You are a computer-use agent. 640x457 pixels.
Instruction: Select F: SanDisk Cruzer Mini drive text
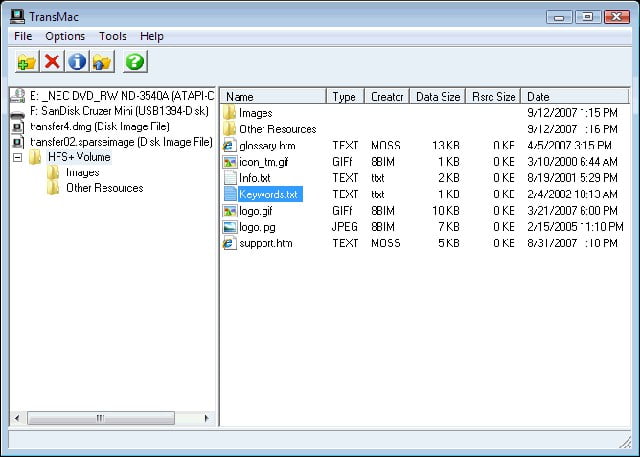[119, 111]
